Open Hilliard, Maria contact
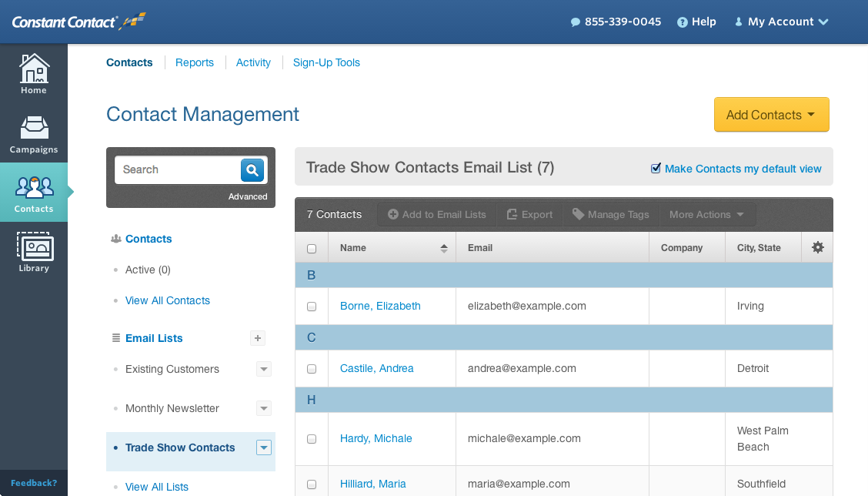Image resolution: width=868 pixels, height=496 pixels. [x=373, y=484]
